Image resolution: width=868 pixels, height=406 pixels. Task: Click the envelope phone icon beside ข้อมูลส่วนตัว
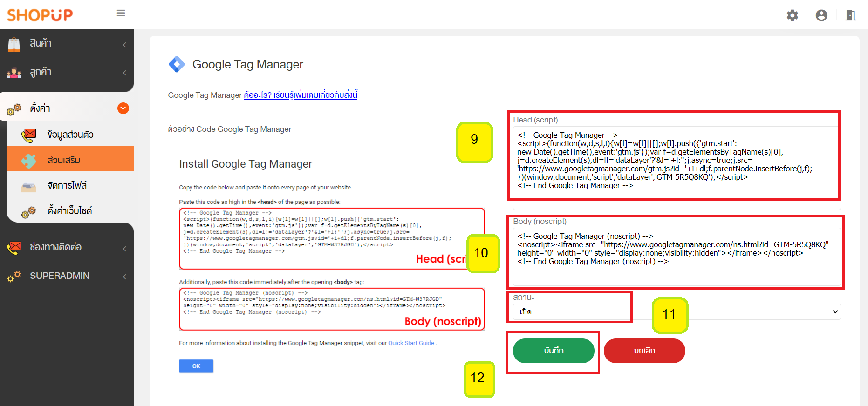click(x=29, y=135)
